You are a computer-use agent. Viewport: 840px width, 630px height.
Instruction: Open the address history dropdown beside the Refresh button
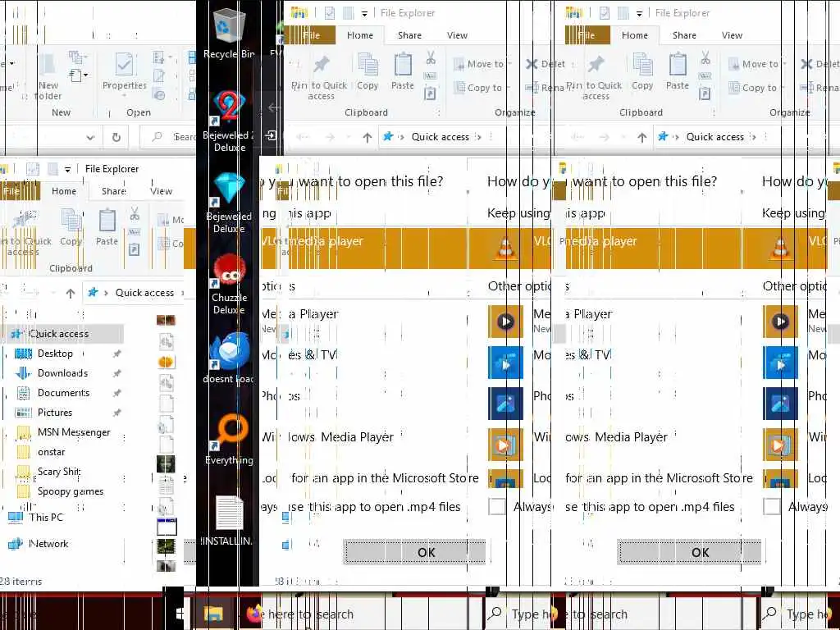pos(90,138)
